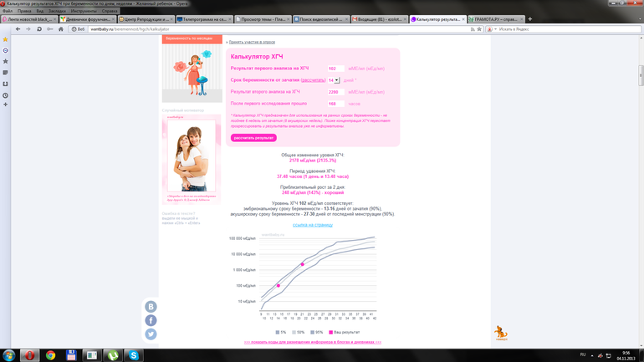Viewport: 644px width, 362px height.
Task: Click the VKontakte share icon
Action: click(151, 307)
